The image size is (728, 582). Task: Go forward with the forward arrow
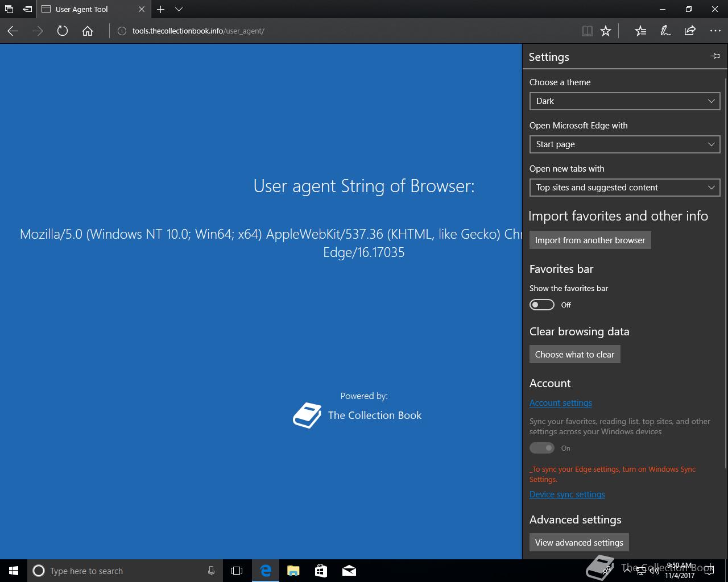click(x=38, y=31)
